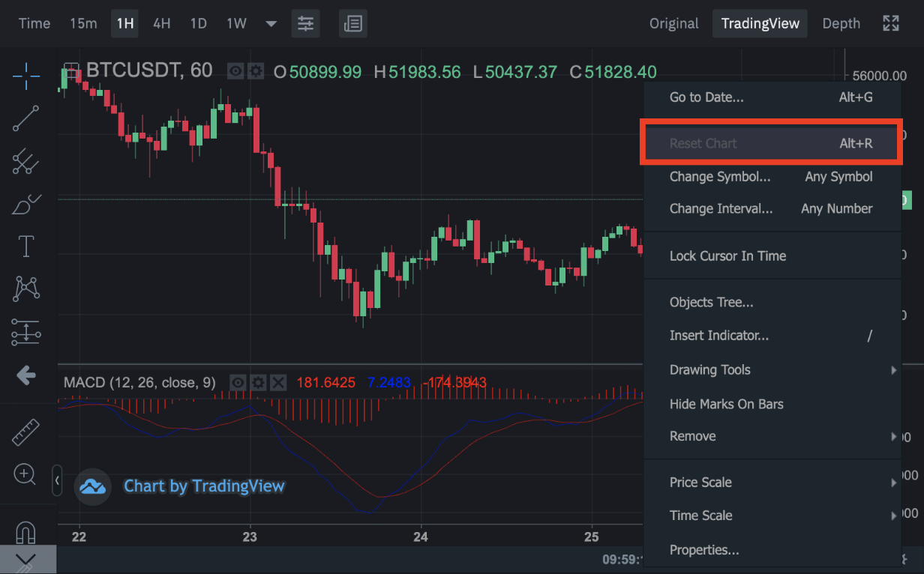924x574 pixels.
Task: Click the close price value 51828.40
Action: [x=620, y=72]
